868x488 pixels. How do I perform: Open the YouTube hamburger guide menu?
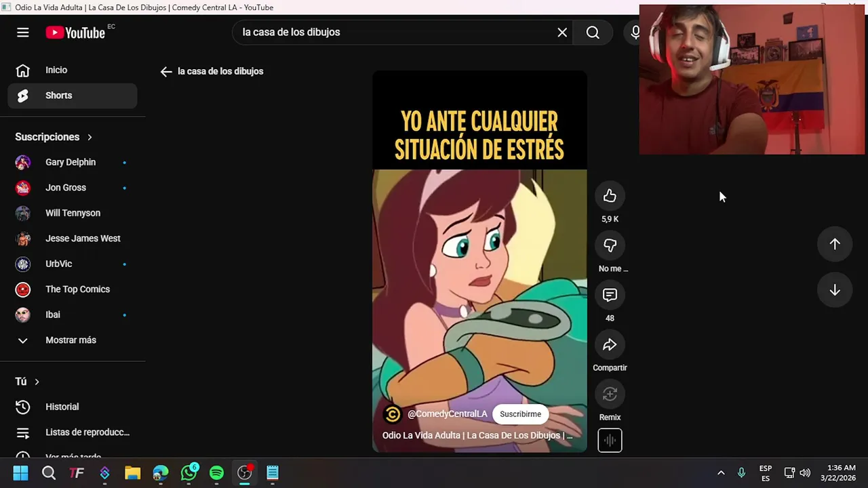[23, 33]
